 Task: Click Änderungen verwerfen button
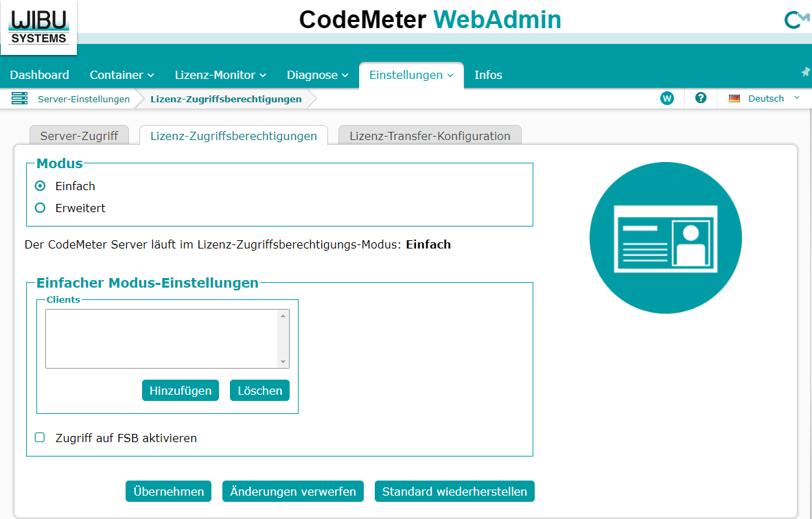[293, 492]
